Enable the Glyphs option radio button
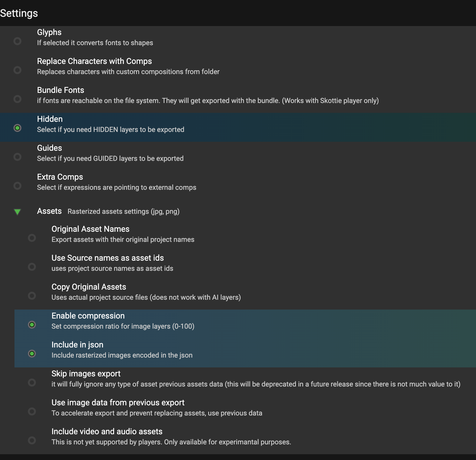476x460 pixels. (17, 41)
